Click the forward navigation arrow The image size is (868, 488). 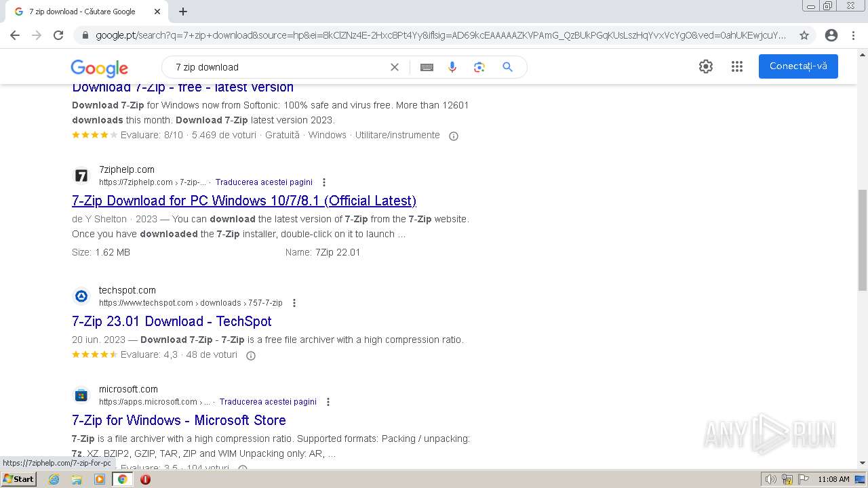click(x=37, y=35)
